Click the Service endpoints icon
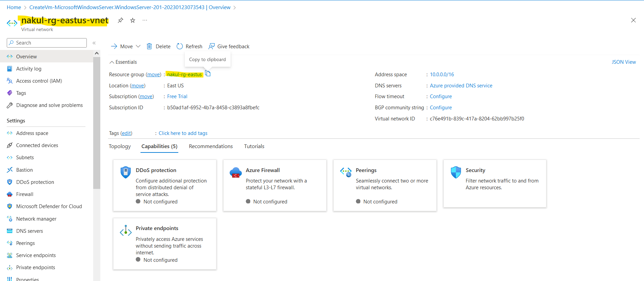The width and height of the screenshot is (644, 281). tap(10, 255)
